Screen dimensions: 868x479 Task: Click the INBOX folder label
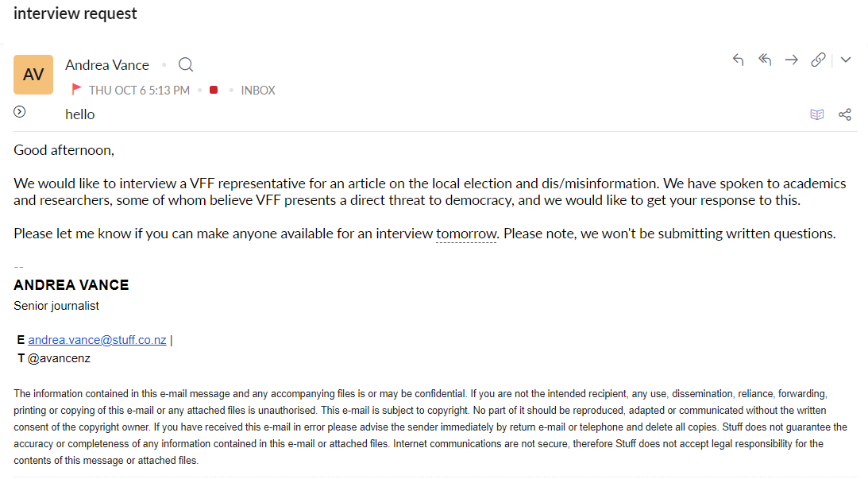258,91
